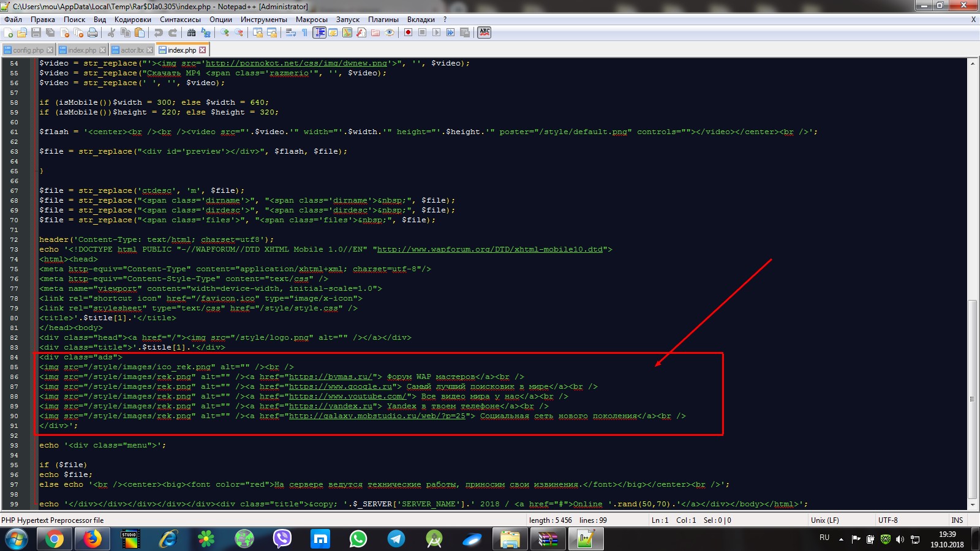Image resolution: width=980 pixels, height=551 pixels.
Task: Close the actor.ltx tab
Action: (150, 50)
